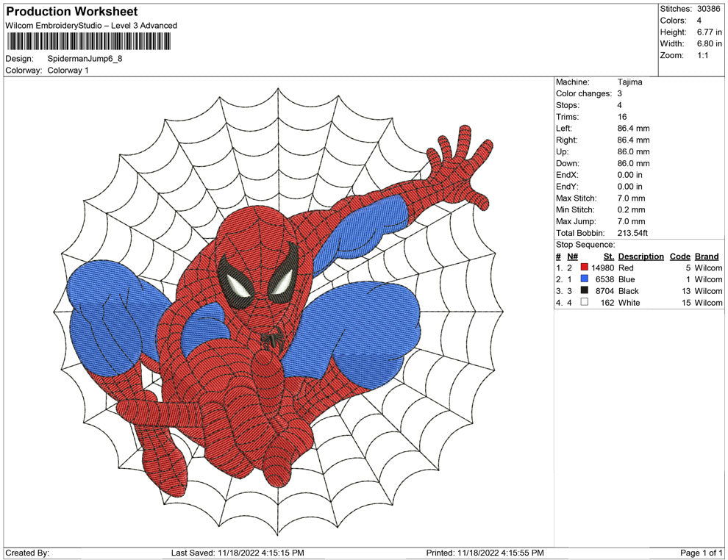Select the 'Production Worksheet' heading
Image resolution: width=728 pixels, height=560 pixels.
click(72, 12)
